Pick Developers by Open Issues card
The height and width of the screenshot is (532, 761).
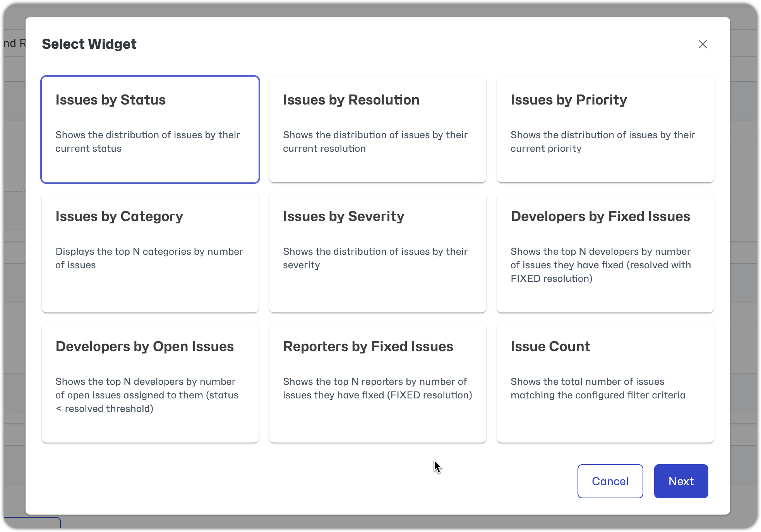150,383
